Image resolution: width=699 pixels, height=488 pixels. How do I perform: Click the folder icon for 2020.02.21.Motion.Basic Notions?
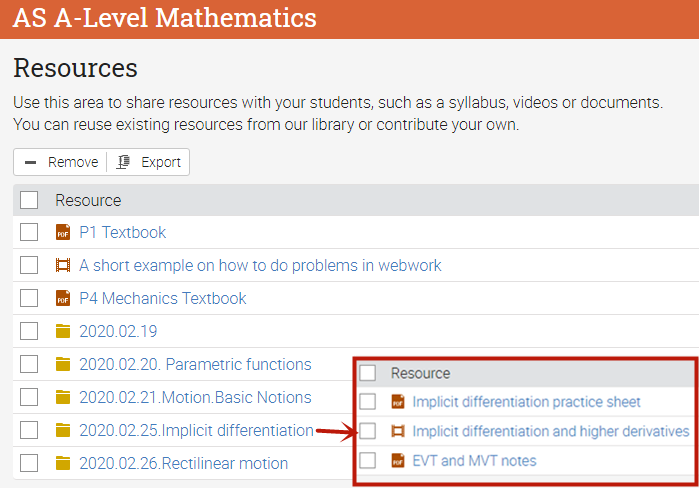[x=64, y=397]
